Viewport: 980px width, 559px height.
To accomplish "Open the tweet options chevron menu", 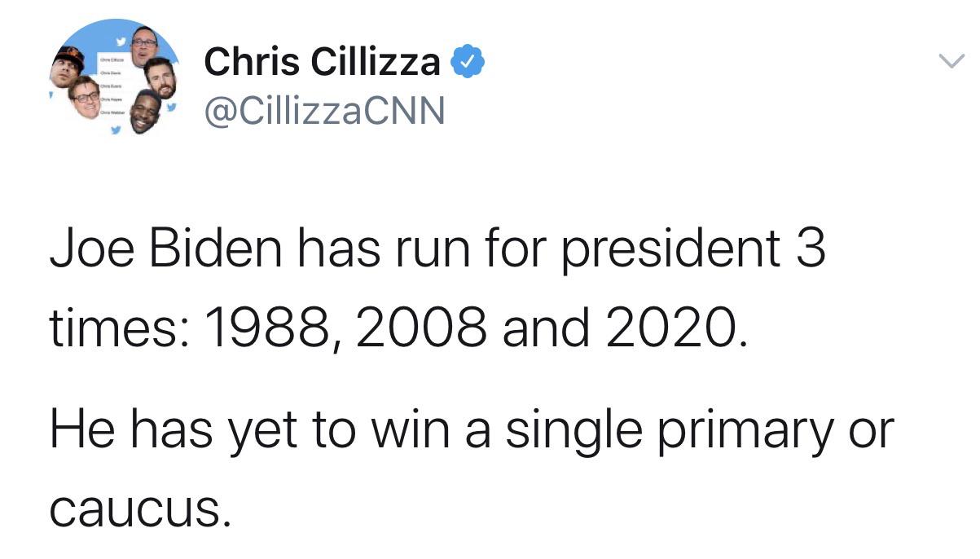I will (951, 62).
